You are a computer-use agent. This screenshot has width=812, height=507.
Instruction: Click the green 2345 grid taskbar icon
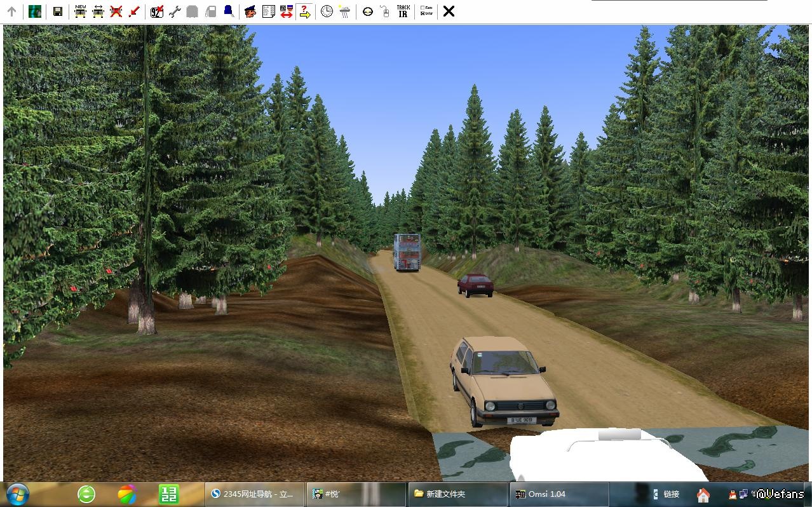(x=168, y=494)
